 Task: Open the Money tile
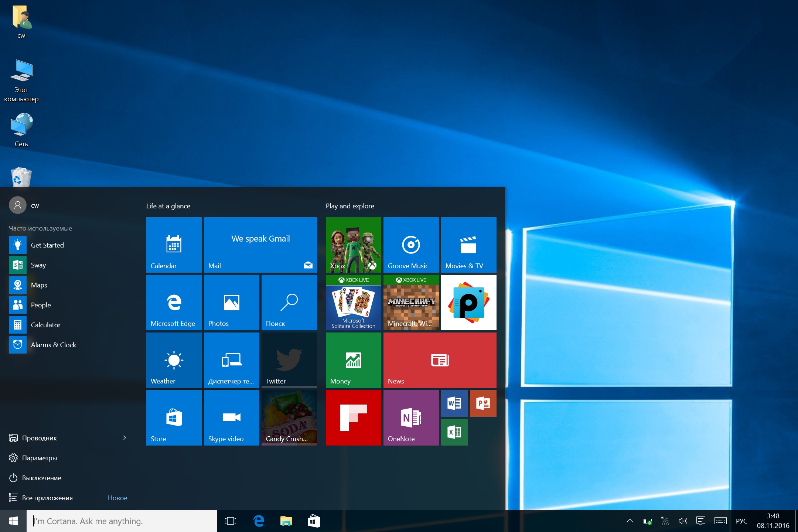[x=353, y=360]
